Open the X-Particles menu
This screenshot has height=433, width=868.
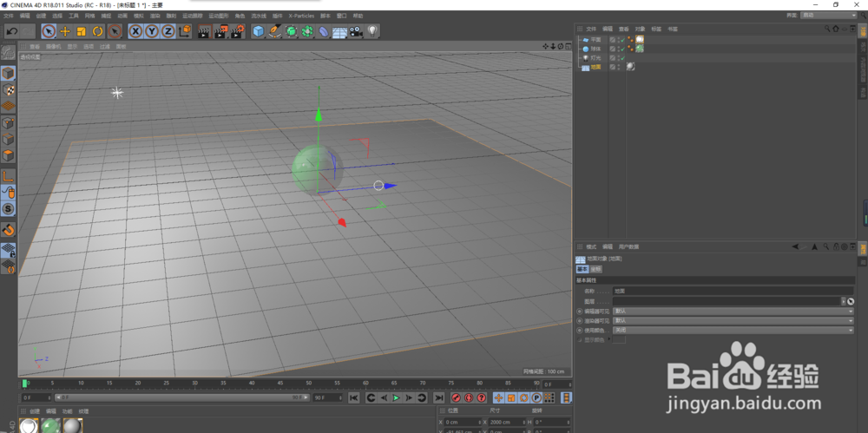301,16
